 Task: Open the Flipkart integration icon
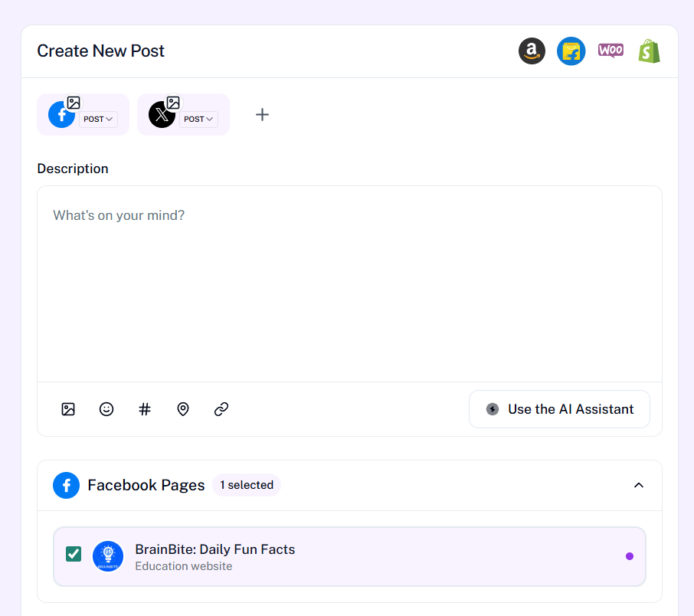[x=571, y=51]
